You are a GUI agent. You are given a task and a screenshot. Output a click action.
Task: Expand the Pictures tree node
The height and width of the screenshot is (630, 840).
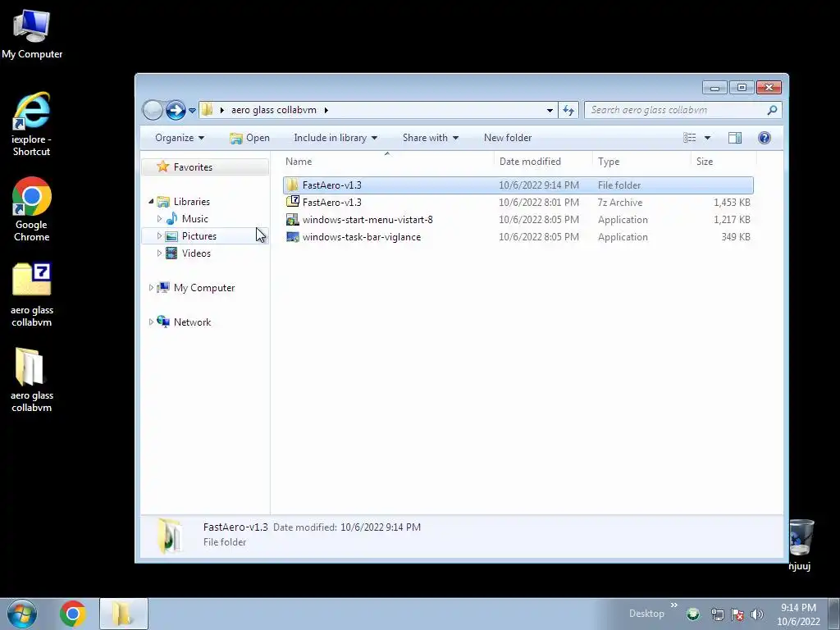[x=159, y=235]
